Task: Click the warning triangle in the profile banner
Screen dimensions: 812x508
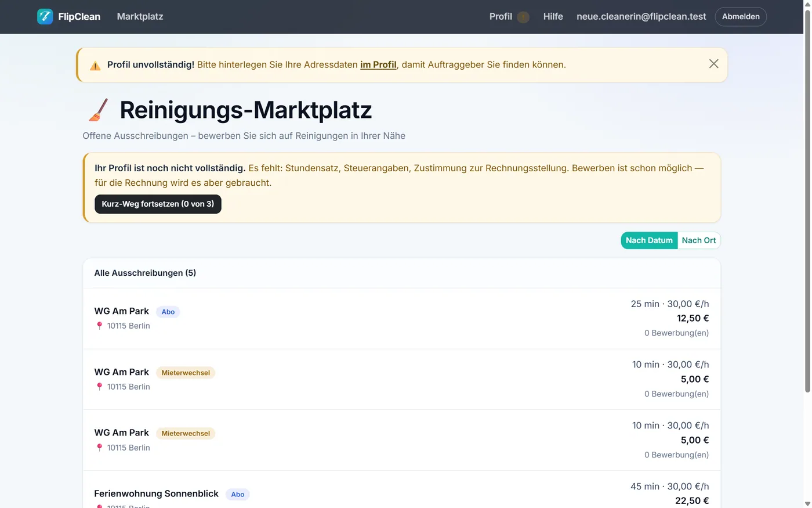Action: point(95,66)
